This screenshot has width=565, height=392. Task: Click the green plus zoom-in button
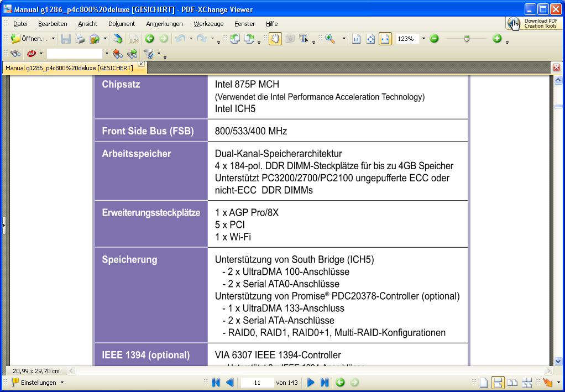(497, 39)
